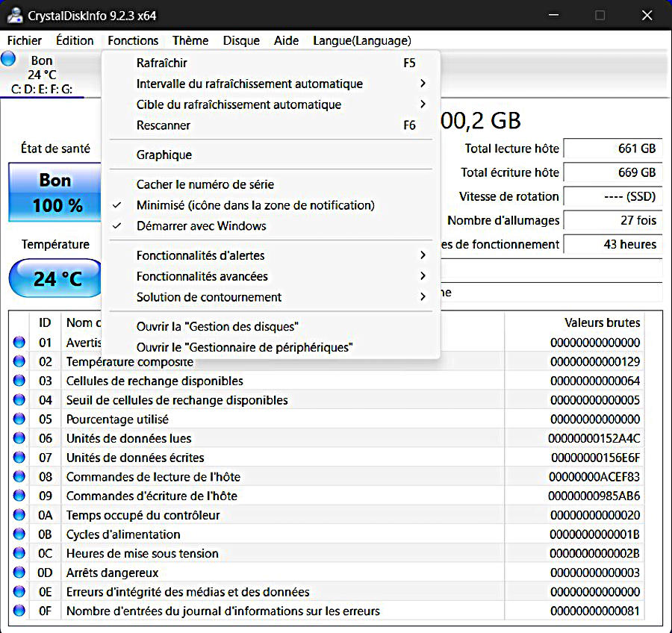Click the Nombre d'allumages value 27 fois
The width and height of the screenshot is (672, 633).
[x=612, y=220]
